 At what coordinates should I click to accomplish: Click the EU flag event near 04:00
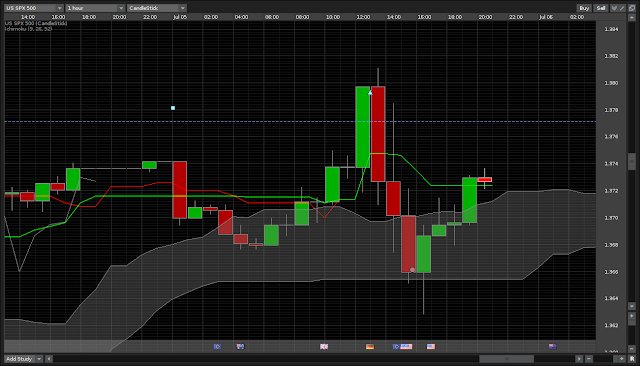pos(217,346)
